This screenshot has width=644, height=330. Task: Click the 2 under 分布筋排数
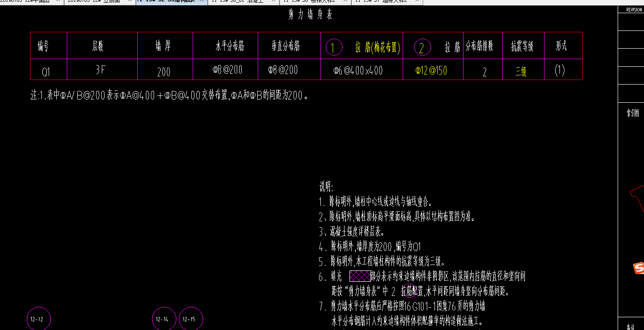click(484, 72)
